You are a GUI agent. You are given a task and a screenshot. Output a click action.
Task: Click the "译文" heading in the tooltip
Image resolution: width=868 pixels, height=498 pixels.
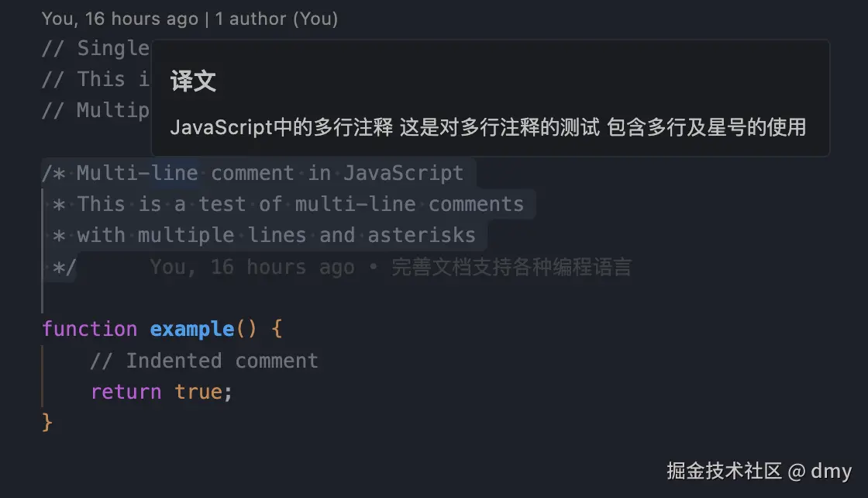tap(193, 81)
